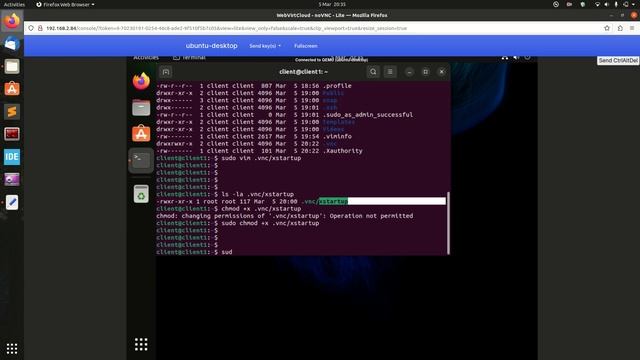Open Firefox inside the remote desktop dock
The image size is (640, 360).
pyautogui.click(x=141, y=81)
